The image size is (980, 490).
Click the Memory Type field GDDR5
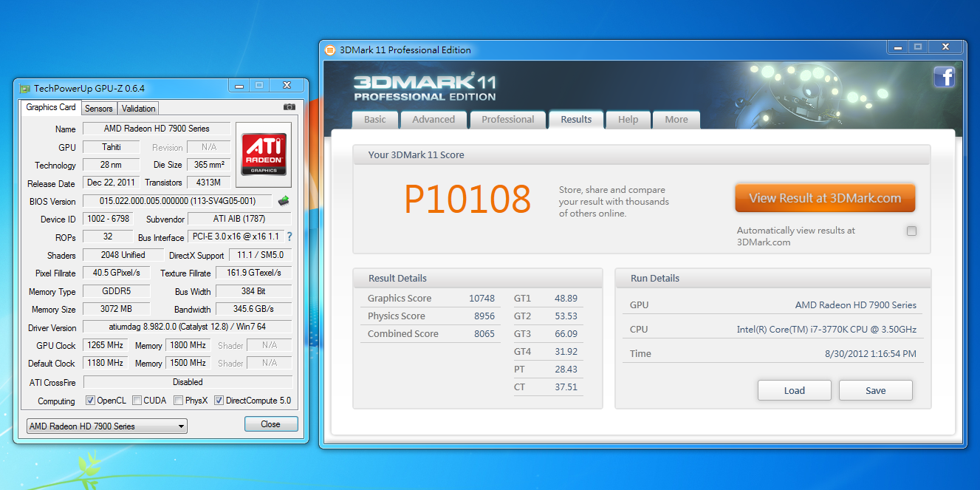click(116, 291)
